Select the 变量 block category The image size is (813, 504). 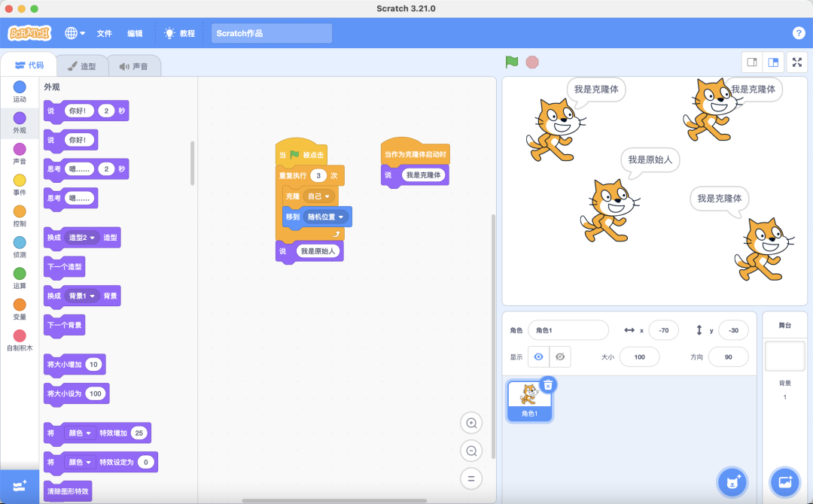point(20,309)
